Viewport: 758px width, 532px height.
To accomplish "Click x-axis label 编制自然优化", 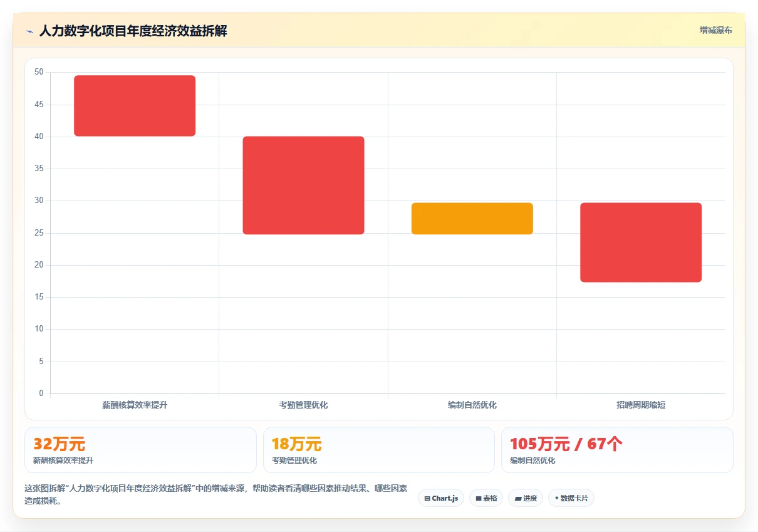I will coord(472,405).
